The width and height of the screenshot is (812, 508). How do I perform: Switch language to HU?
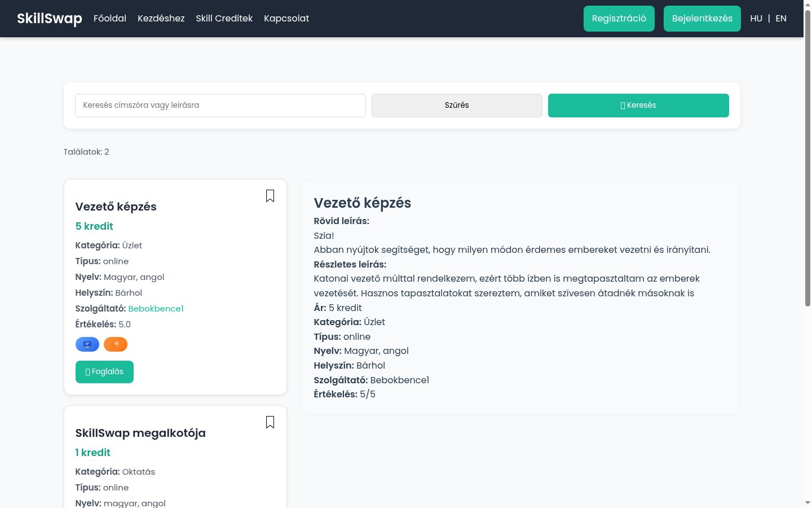pyautogui.click(x=756, y=19)
